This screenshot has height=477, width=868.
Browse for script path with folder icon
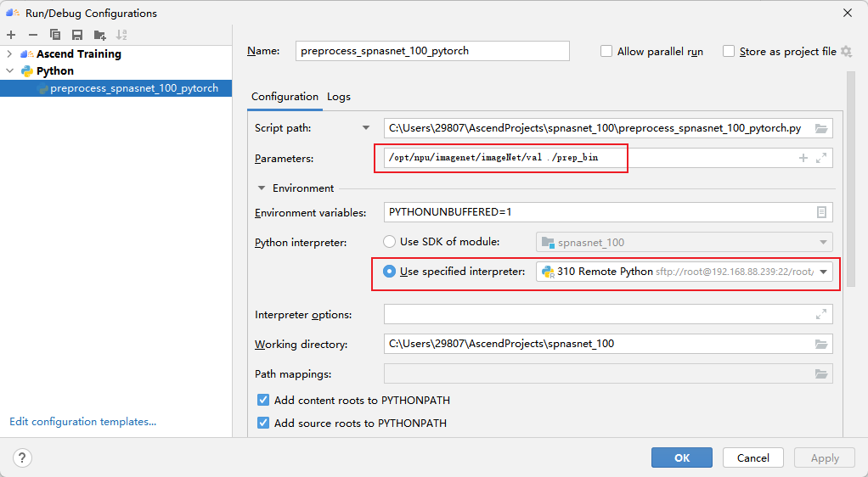coord(820,128)
